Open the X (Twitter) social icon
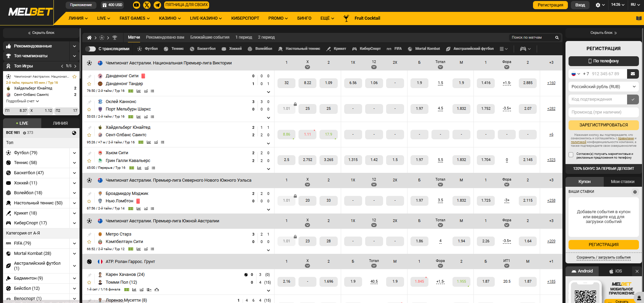This screenshot has width=644, height=303. tap(147, 5)
